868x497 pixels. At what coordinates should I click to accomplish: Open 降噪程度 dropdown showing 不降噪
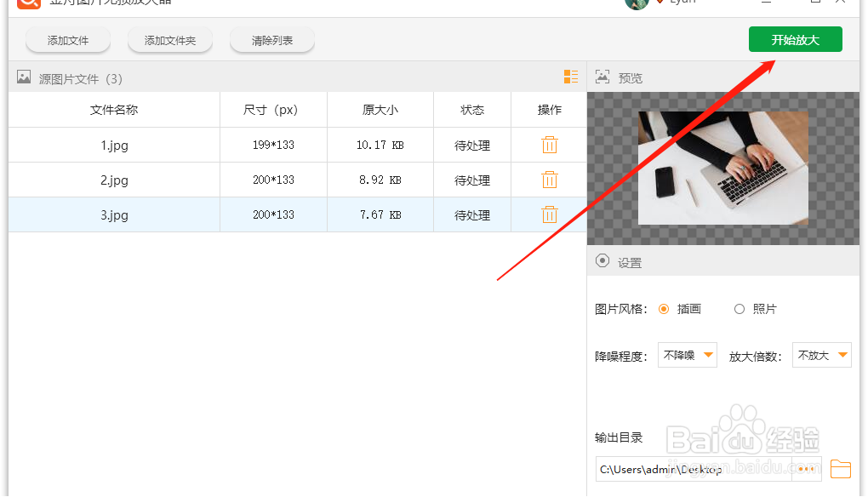(687, 356)
